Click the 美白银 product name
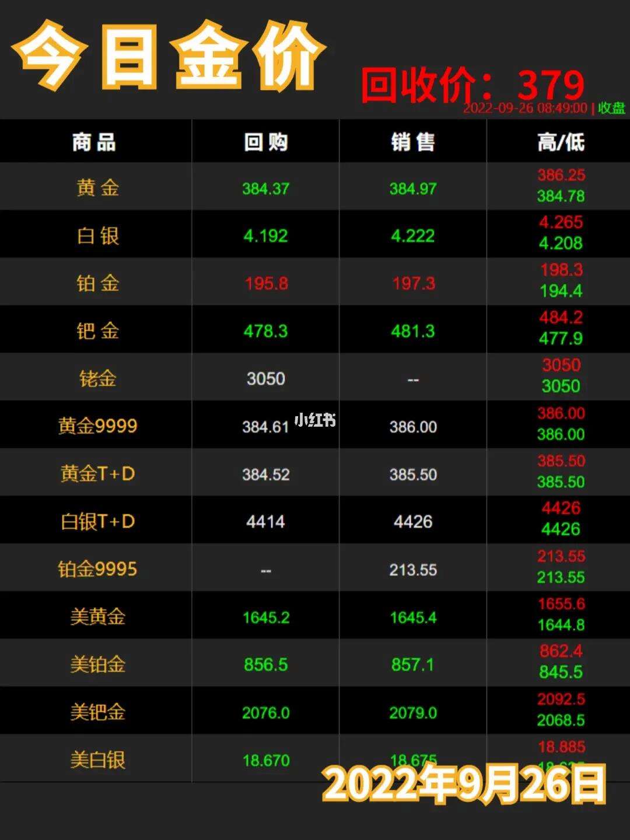Viewport: 630px width, 840px height. [x=97, y=760]
